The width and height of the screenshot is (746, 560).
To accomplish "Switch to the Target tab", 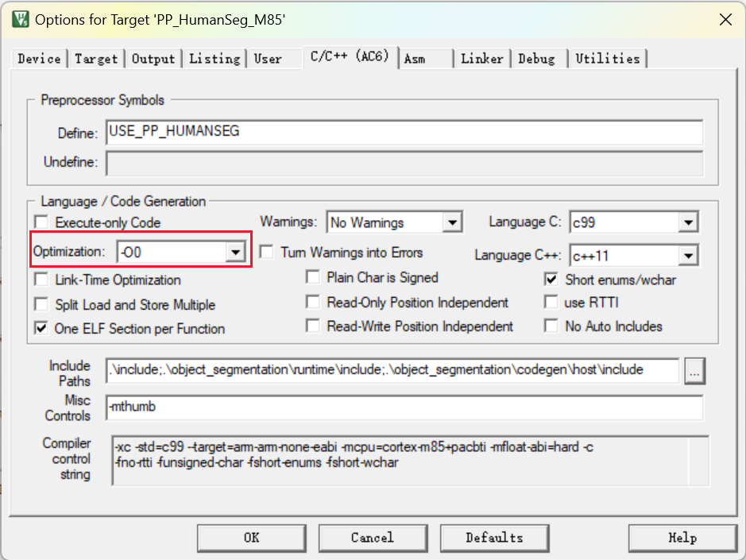I will 95,59.
